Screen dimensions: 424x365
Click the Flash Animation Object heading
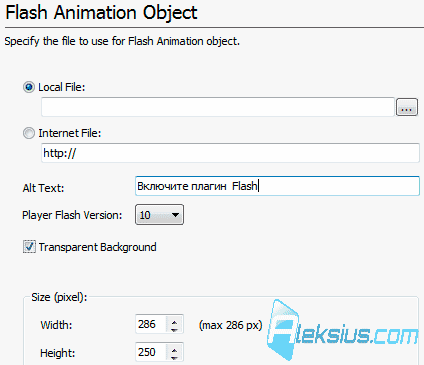pyautogui.click(x=101, y=13)
